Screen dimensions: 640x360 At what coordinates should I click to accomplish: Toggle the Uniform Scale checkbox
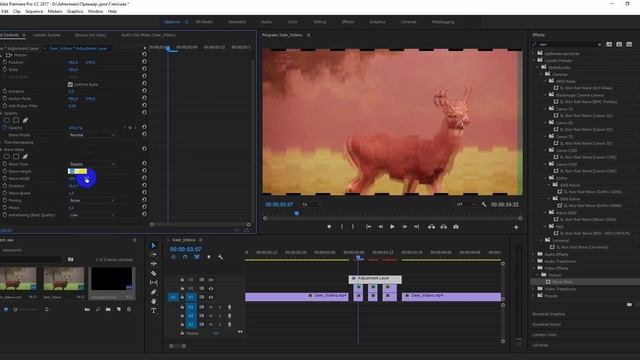click(x=70, y=84)
